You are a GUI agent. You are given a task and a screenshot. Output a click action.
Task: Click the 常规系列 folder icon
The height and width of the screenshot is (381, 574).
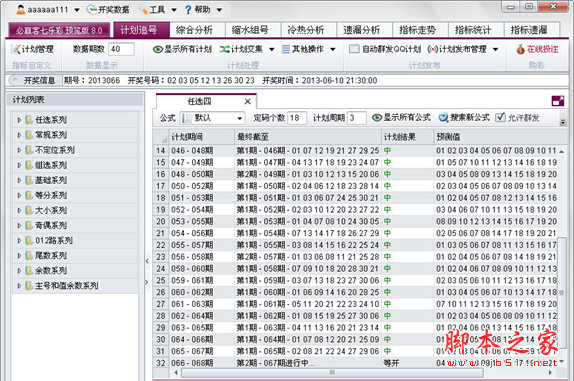(29, 135)
